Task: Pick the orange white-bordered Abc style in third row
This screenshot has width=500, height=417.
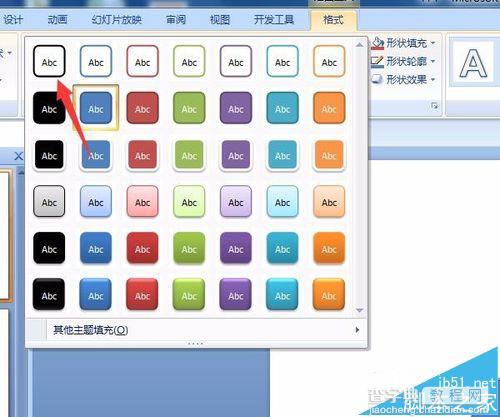Action: [x=329, y=155]
